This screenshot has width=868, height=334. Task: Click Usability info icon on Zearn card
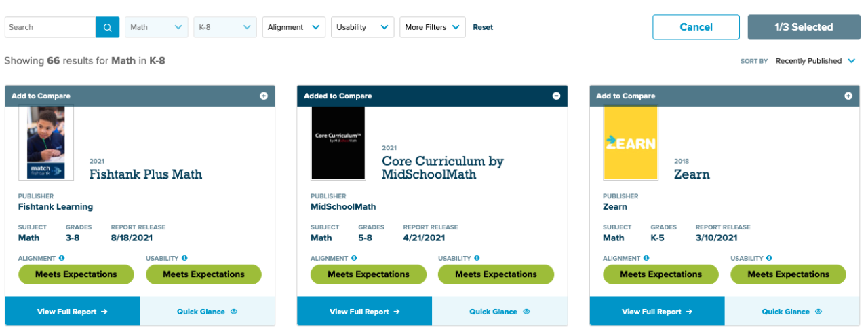pyautogui.click(x=769, y=258)
